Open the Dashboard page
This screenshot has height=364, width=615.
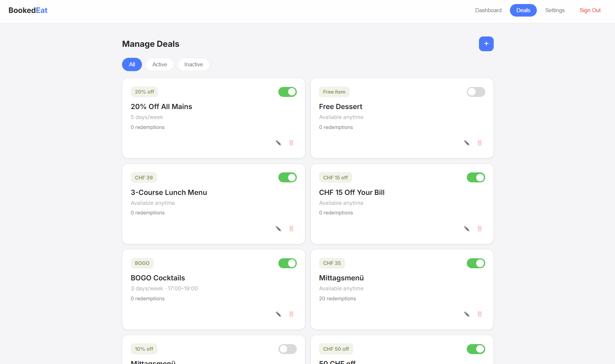[488, 10]
